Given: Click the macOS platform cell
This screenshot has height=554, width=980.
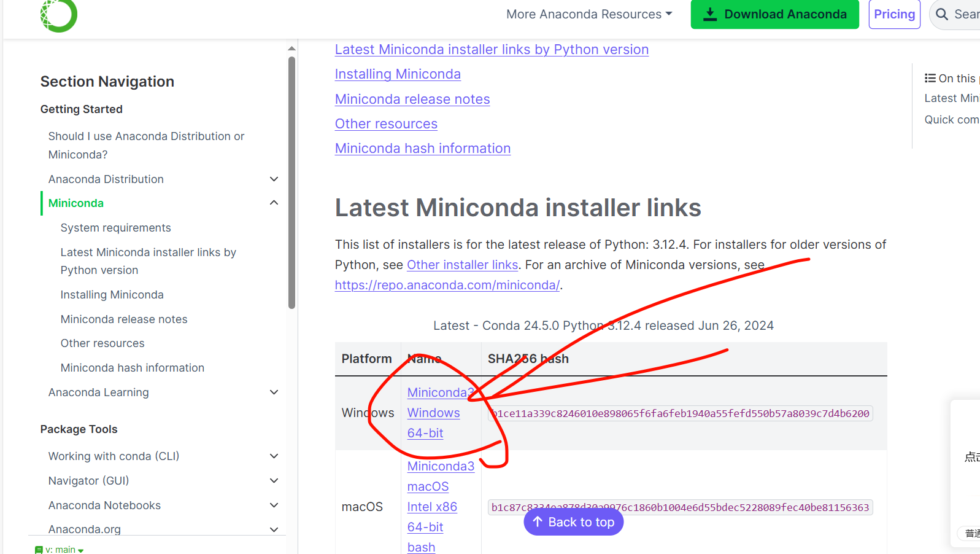Looking at the screenshot, I should click(x=362, y=507).
